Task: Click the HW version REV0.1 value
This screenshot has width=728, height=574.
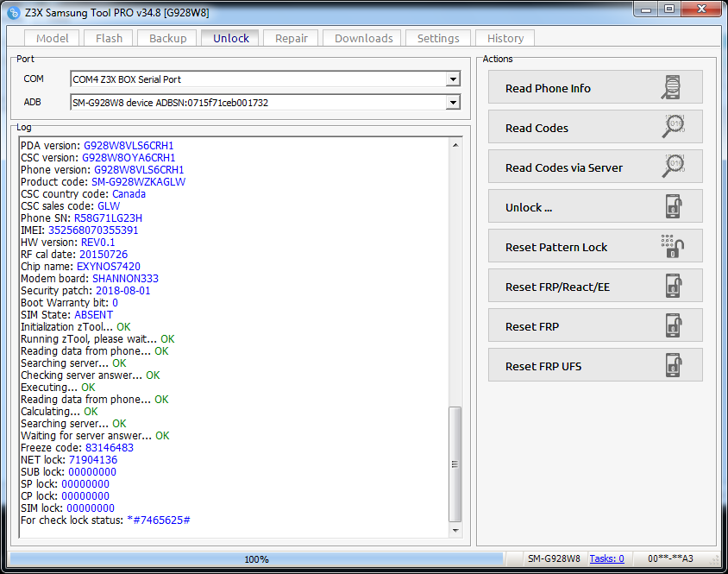Action: click(98, 243)
